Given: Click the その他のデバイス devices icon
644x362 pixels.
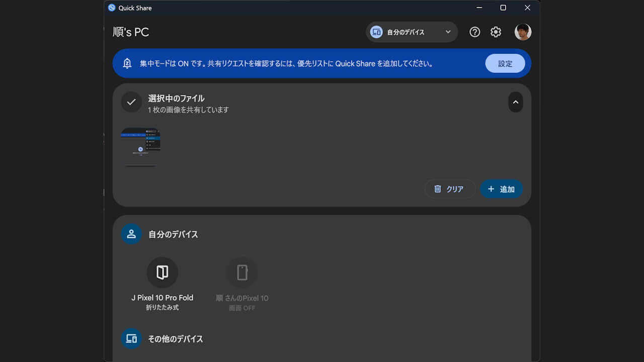Looking at the screenshot, I should click(131, 339).
